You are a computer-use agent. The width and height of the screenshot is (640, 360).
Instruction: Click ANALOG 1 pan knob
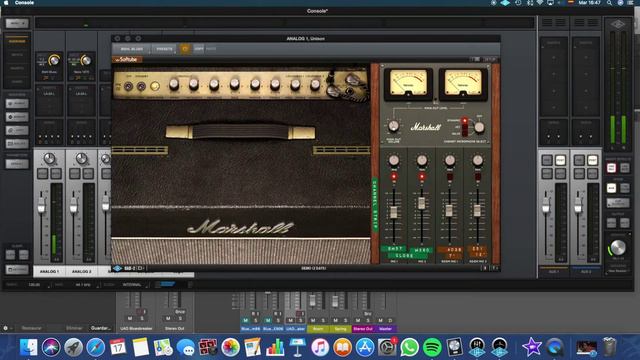pos(49,159)
